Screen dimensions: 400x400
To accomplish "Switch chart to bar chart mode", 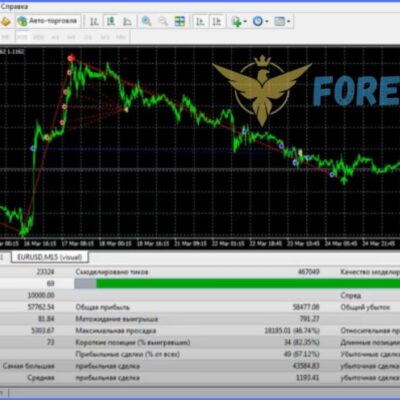I will pos(94,22).
